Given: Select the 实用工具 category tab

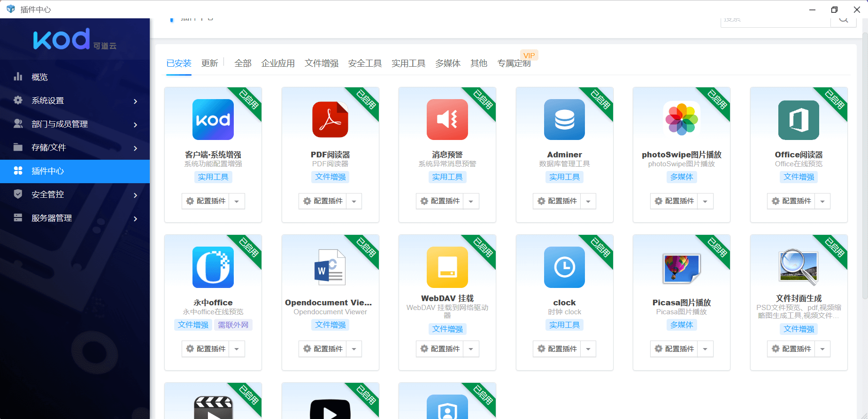Looking at the screenshot, I should pos(408,63).
